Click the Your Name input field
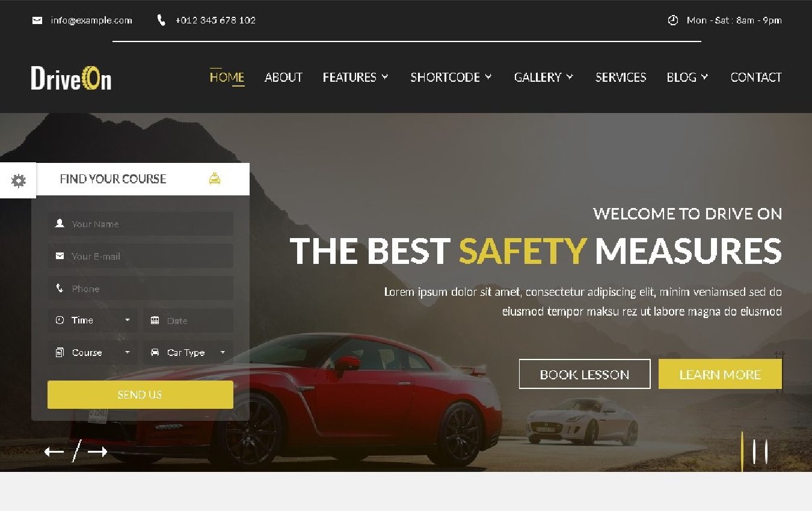The height and width of the screenshot is (511, 812). click(140, 224)
